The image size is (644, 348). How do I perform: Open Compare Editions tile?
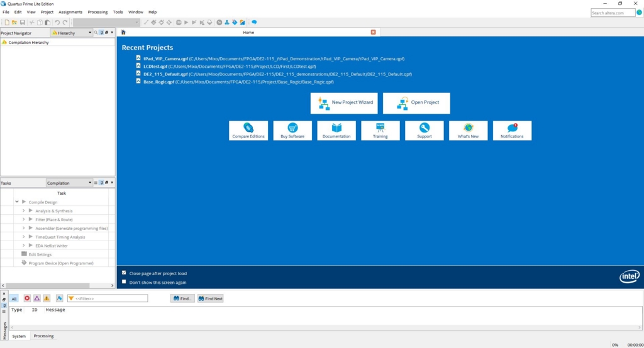[x=248, y=131]
